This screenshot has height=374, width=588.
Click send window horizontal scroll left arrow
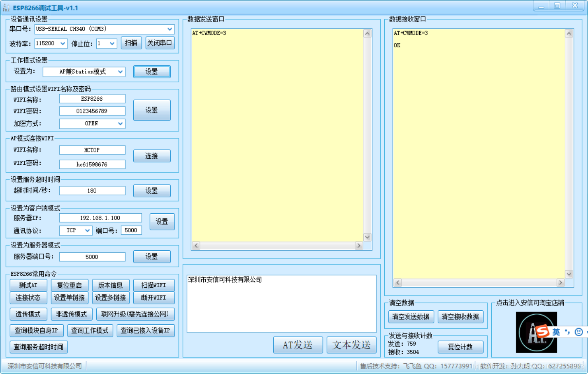196,245
